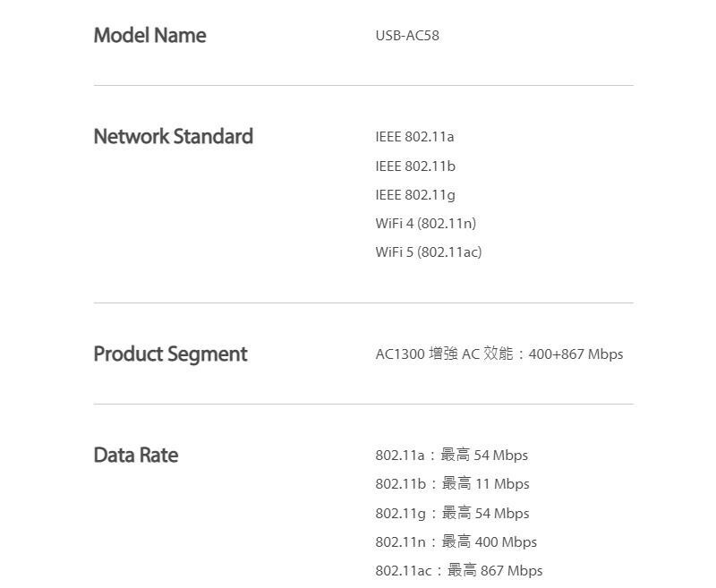This screenshot has height=588, width=716.
Task: Select the 802.11n 400 Mbps data rate
Action: [x=456, y=542]
